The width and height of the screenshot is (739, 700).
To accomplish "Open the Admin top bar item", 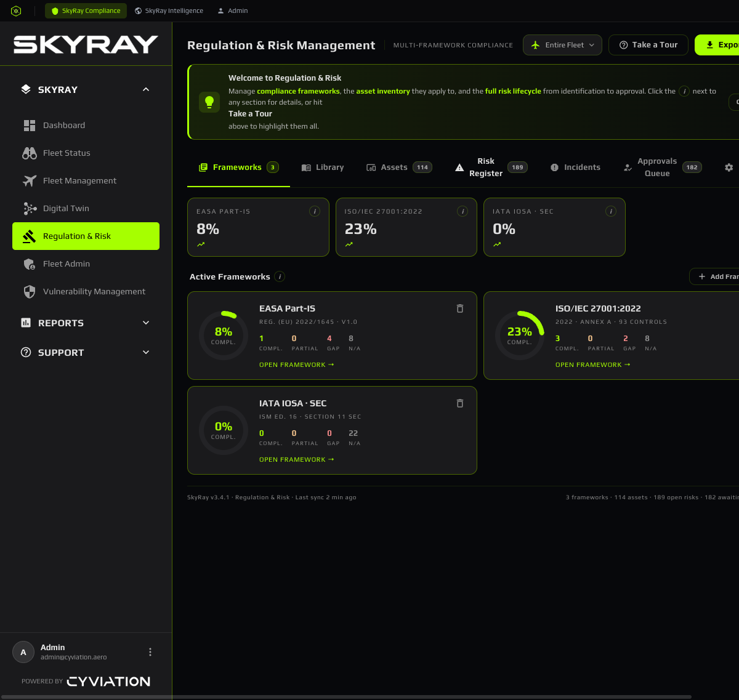I will pos(233,10).
